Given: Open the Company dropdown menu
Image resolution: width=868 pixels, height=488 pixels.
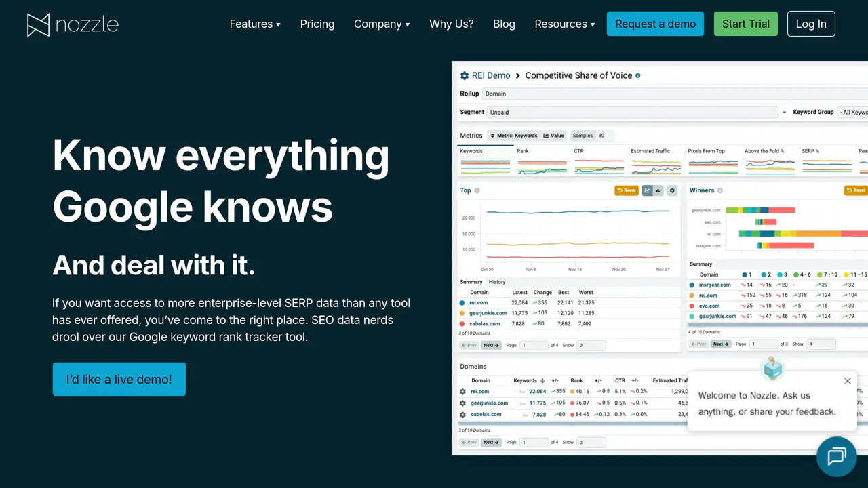Looking at the screenshot, I should click(x=382, y=24).
